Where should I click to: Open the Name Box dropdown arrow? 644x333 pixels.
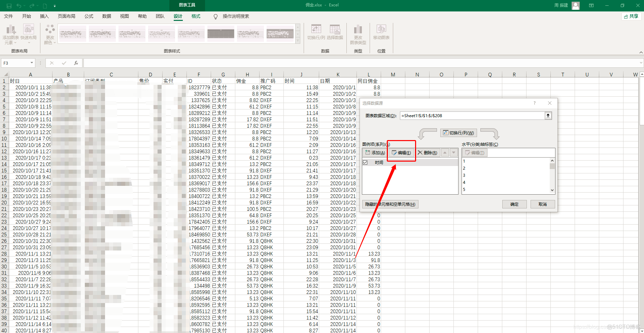32,63
